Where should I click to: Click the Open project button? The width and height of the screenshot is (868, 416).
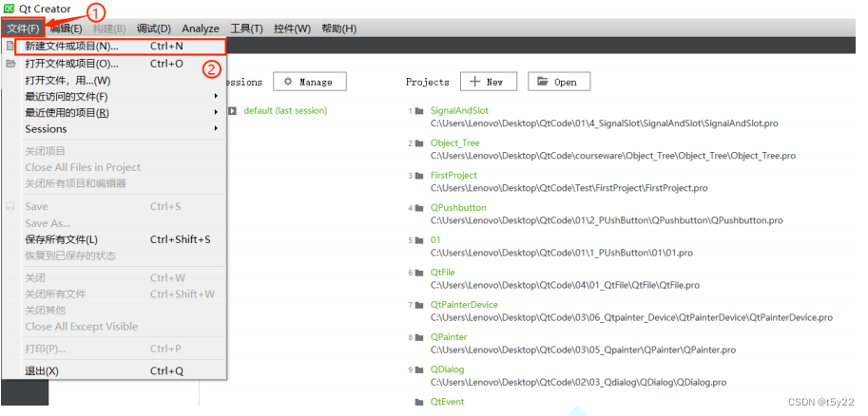pos(559,82)
